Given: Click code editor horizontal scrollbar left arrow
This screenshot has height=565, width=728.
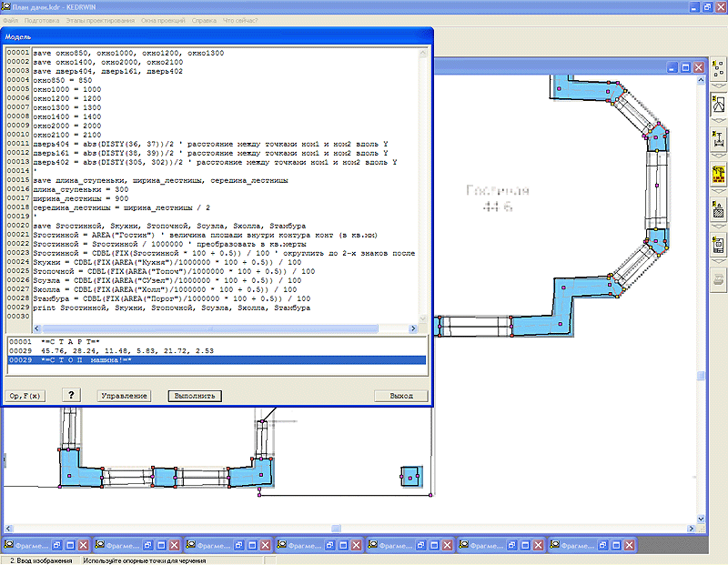Looking at the screenshot, I should coord(37,328).
